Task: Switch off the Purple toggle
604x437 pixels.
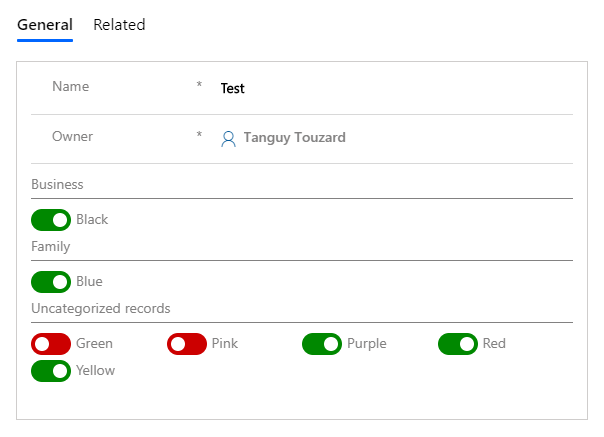Action: [322, 344]
